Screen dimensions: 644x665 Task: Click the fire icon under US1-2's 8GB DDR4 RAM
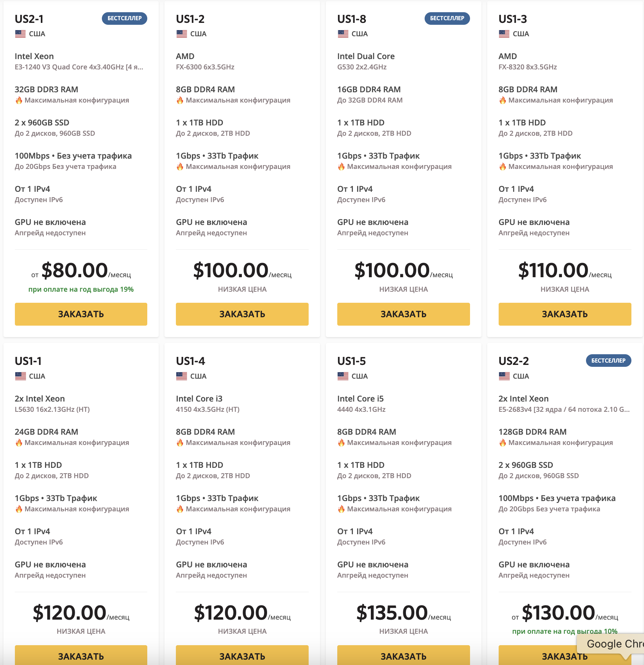pos(180,100)
